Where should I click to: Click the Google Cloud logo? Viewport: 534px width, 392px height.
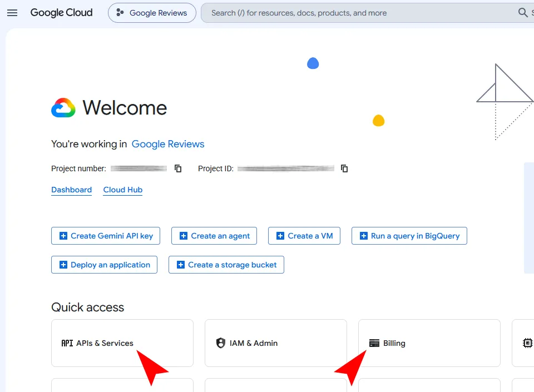[x=61, y=13]
